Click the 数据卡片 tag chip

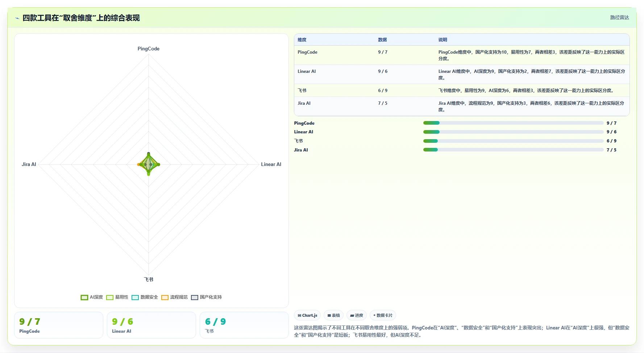coord(383,315)
